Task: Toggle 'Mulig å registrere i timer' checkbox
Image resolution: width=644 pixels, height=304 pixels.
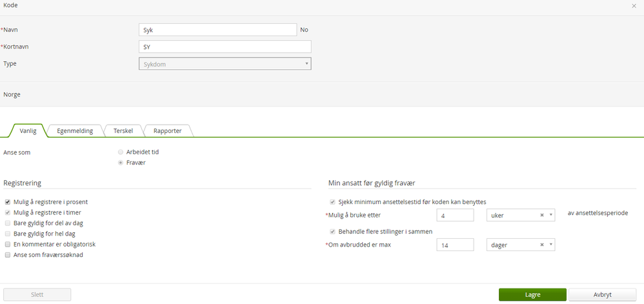Action: (8, 213)
